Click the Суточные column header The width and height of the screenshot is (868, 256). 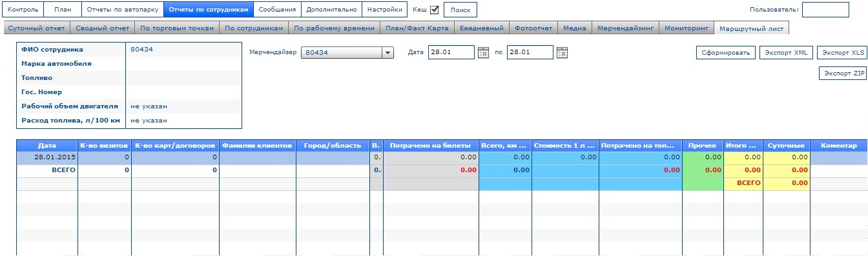787,146
